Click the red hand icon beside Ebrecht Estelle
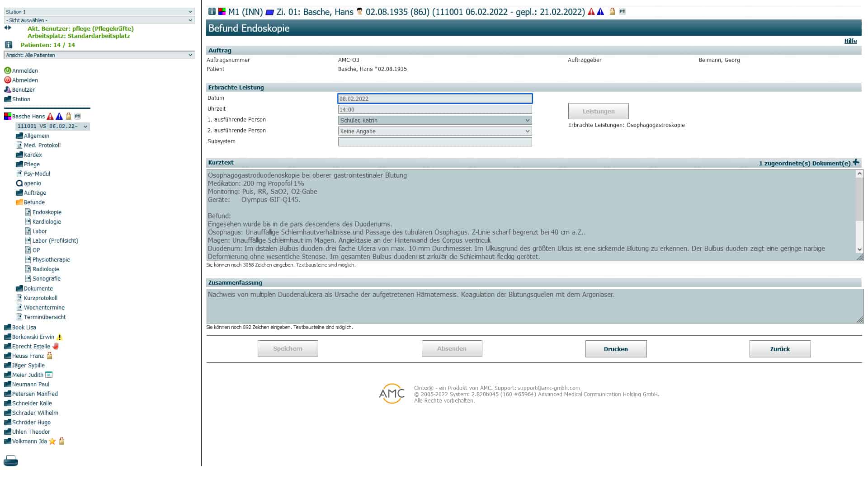Screen dimensions: 868x488 [56, 346]
